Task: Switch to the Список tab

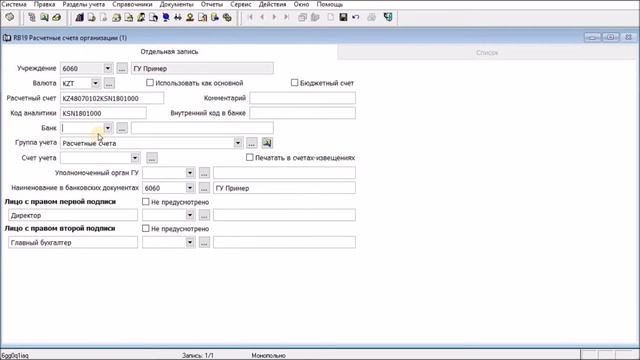Action: coord(487,53)
